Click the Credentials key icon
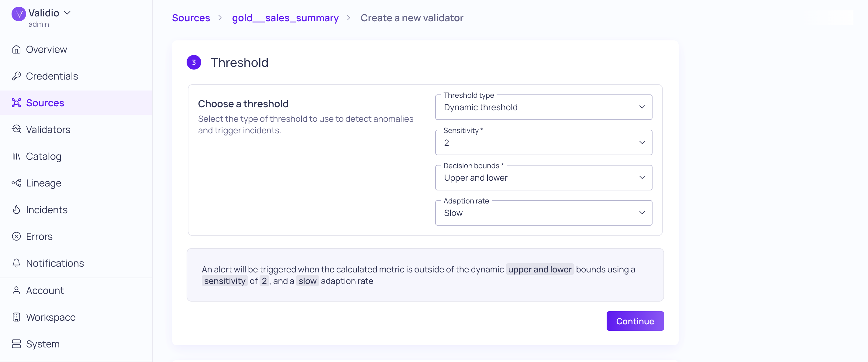868x362 pixels. coord(16,76)
